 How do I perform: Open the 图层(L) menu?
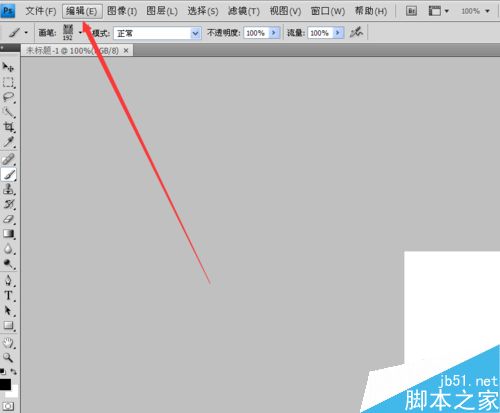[x=162, y=11]
